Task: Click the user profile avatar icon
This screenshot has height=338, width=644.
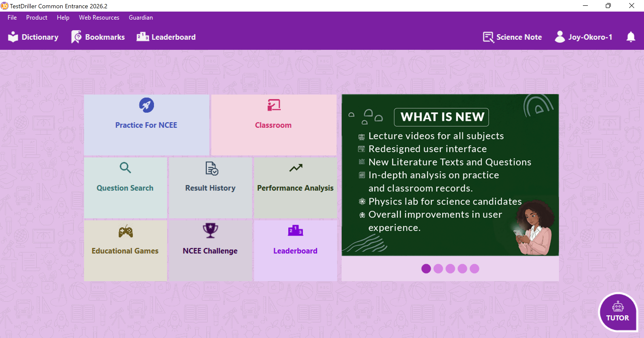Action: pos(560,37)
